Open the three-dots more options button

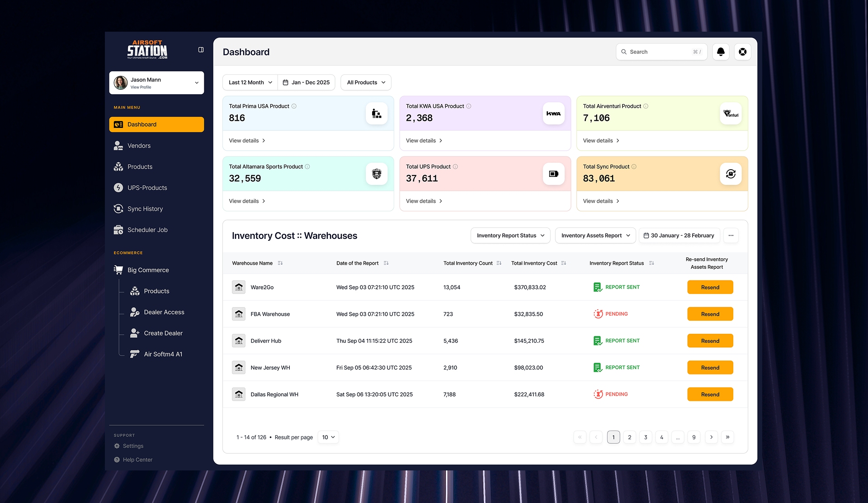pyautogui.click(x=731, y=236)
